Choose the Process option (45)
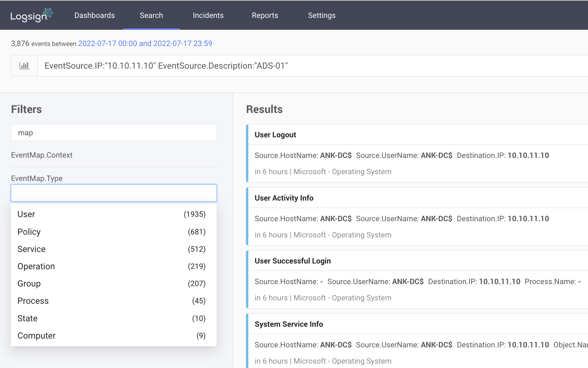The width and height of the screenshot is (588, 368). tap(114, 301)
